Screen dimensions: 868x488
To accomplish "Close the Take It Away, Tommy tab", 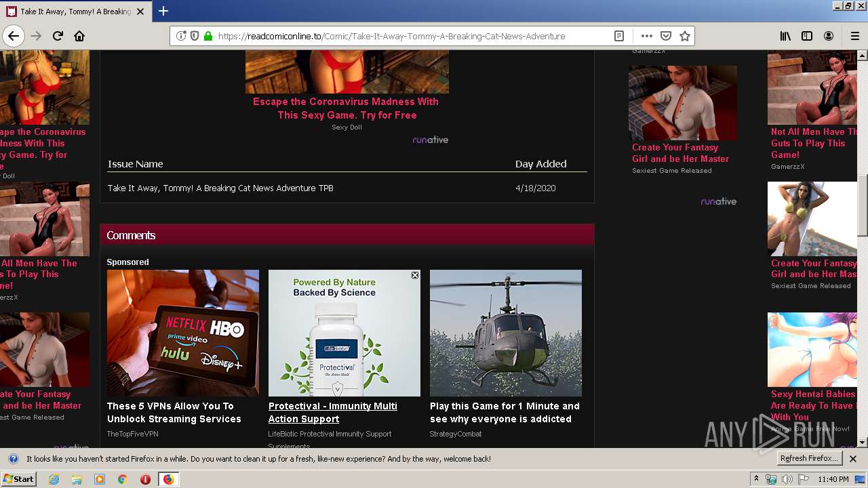I will coord(140,12).
